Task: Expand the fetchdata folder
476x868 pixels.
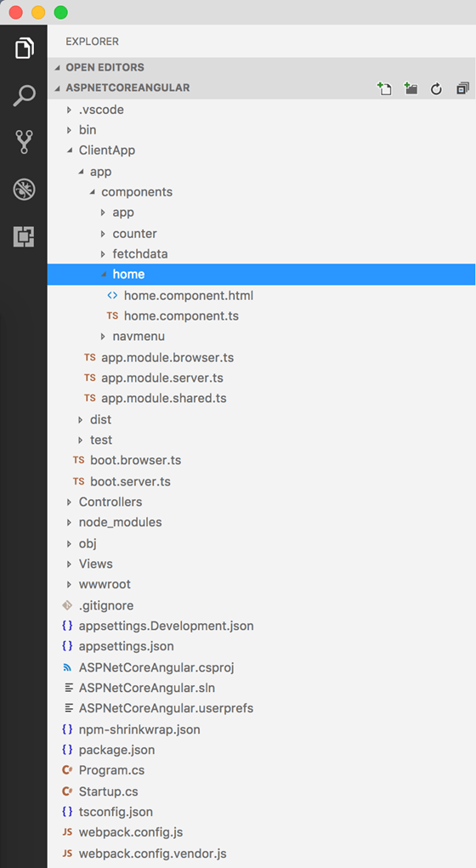Action: click(261, 253)
